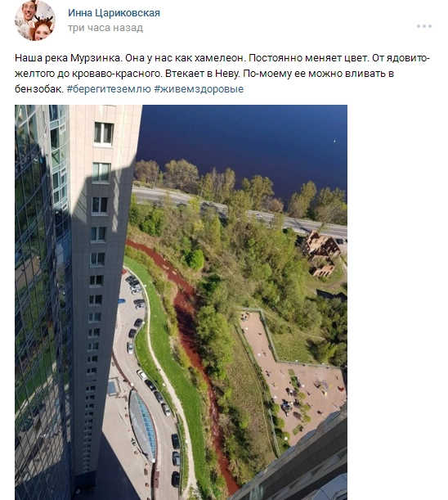Click the ruined brick building in photo
The image size is (448, 500).
[320, 253]
